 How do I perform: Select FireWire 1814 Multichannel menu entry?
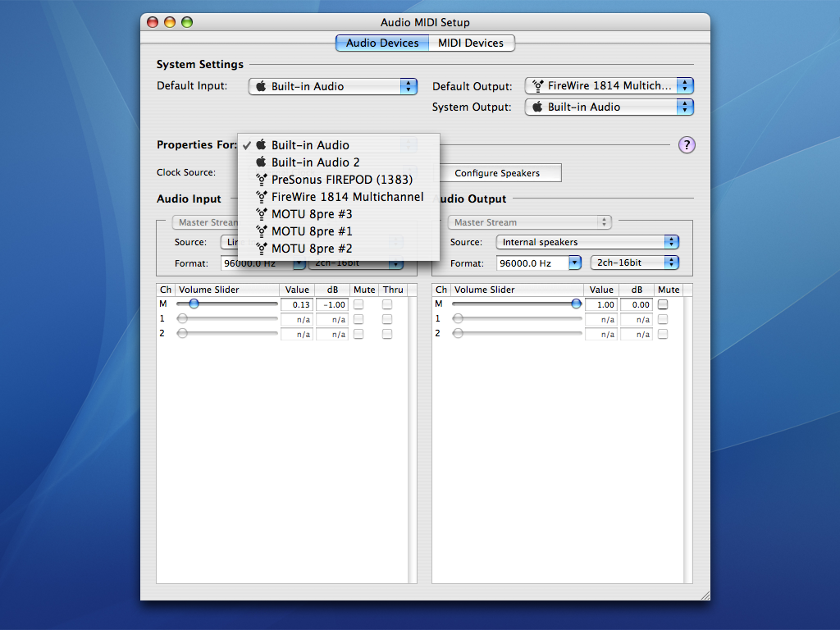coord(339,197)
